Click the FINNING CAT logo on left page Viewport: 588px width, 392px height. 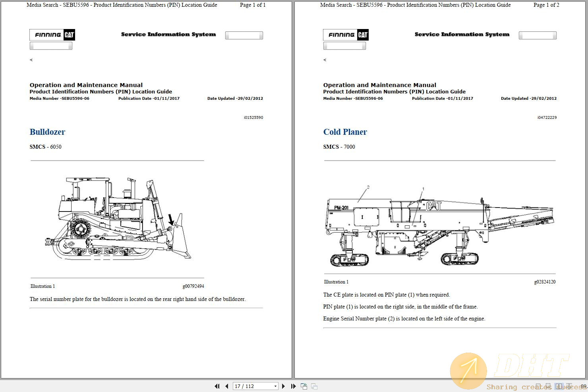tap(52, 35)
